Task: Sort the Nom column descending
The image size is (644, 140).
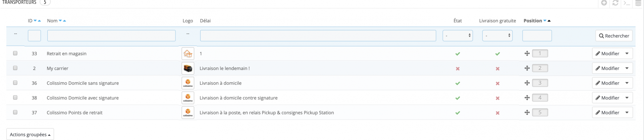Action: pyautogui.click(x=60, y=21)
